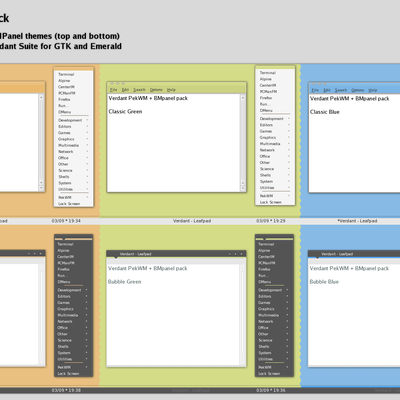
Task: Click Bubble Green window title "Verdant - Leafpad"
Action: tap(135, 254)
